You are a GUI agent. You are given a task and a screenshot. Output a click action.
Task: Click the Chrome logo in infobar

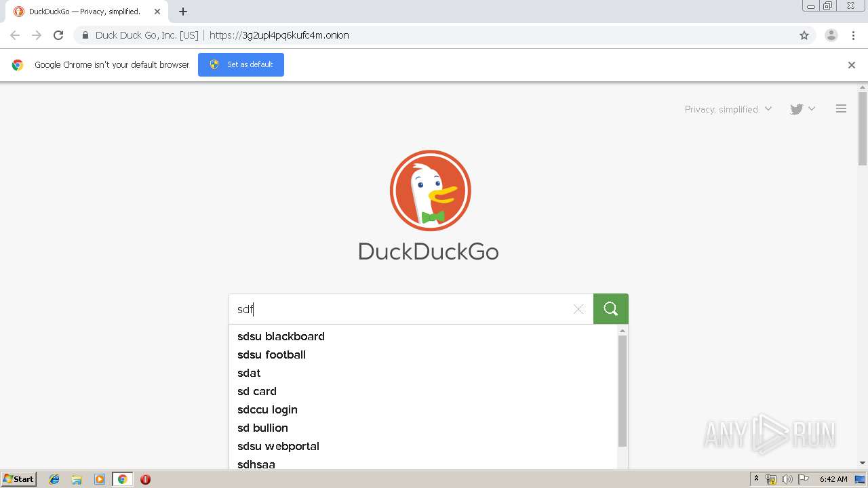[x=18, y=65]
